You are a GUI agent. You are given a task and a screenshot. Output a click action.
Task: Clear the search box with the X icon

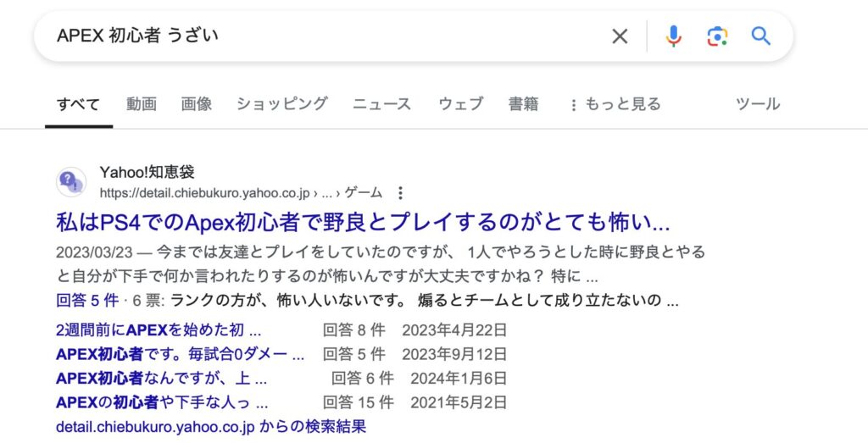click(620, 36)
